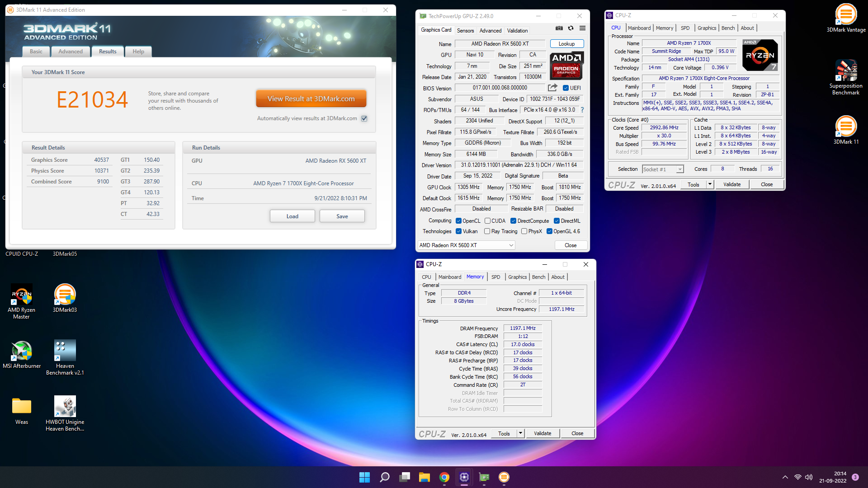Switch to the Advanced tab in 3DMark 11

(x=71, y=52)
